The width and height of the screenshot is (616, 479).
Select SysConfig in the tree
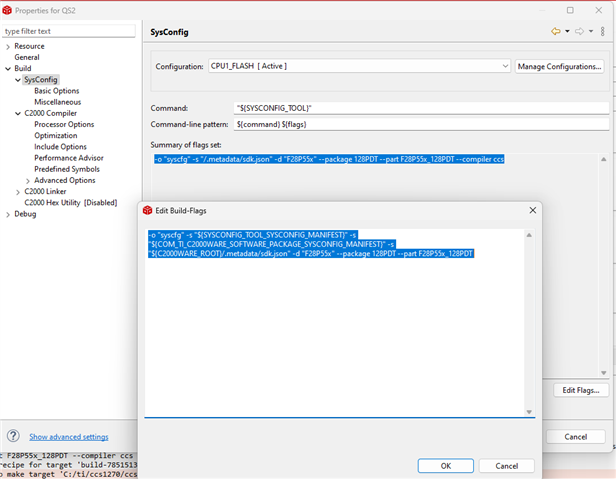[x=40, y=80]
